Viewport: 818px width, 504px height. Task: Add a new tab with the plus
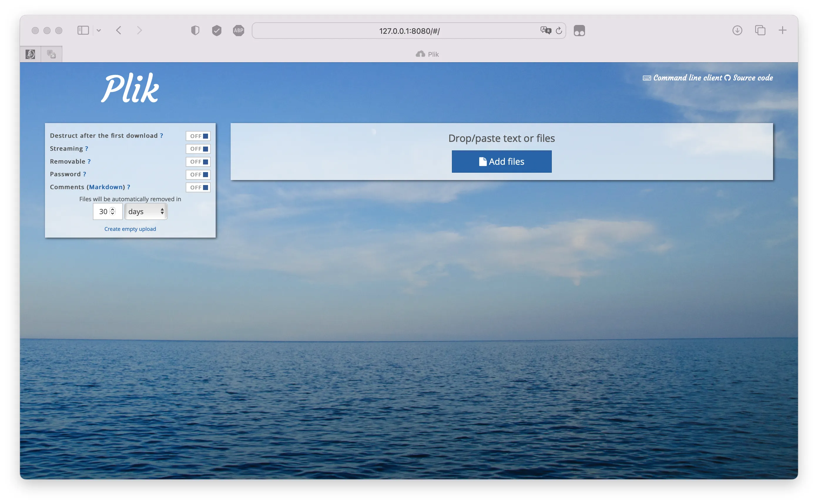coord(782,30)
